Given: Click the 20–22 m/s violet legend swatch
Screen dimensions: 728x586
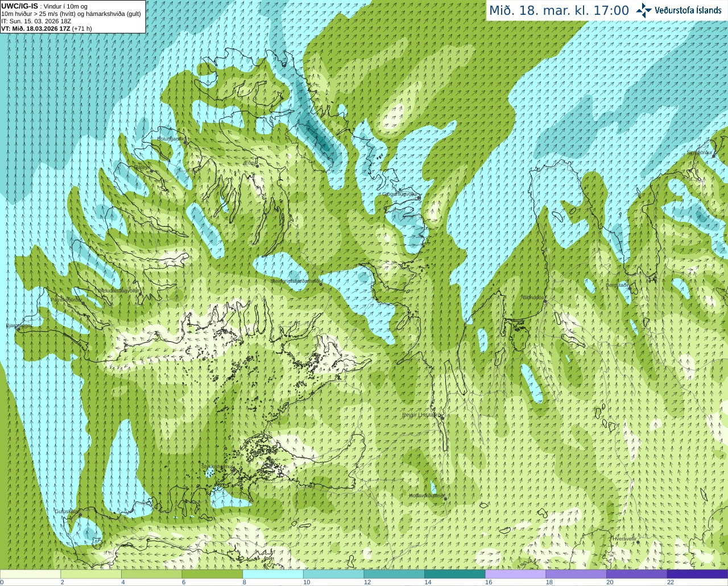Looking at the screenshot, I should pyautogui.click(x=637, y=574).
